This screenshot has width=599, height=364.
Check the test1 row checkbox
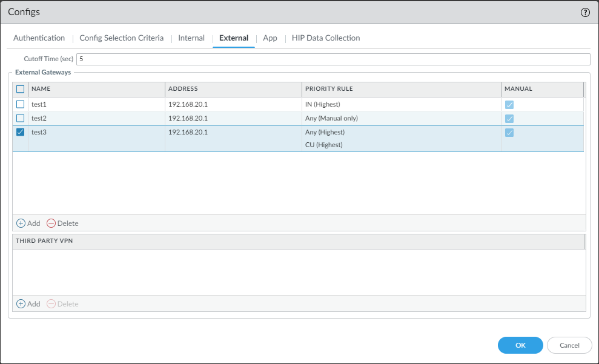[21, 104]
